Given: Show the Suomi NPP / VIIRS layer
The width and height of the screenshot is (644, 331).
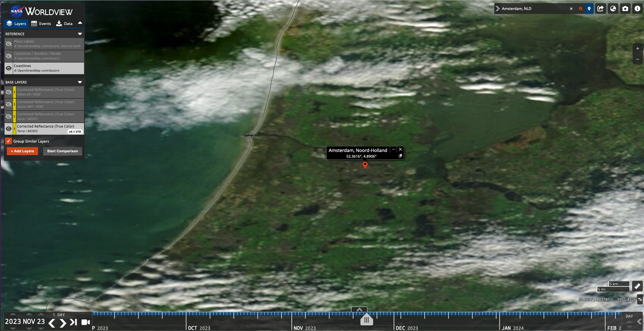Looking at the screenshot, I should [x=9, y=104].
